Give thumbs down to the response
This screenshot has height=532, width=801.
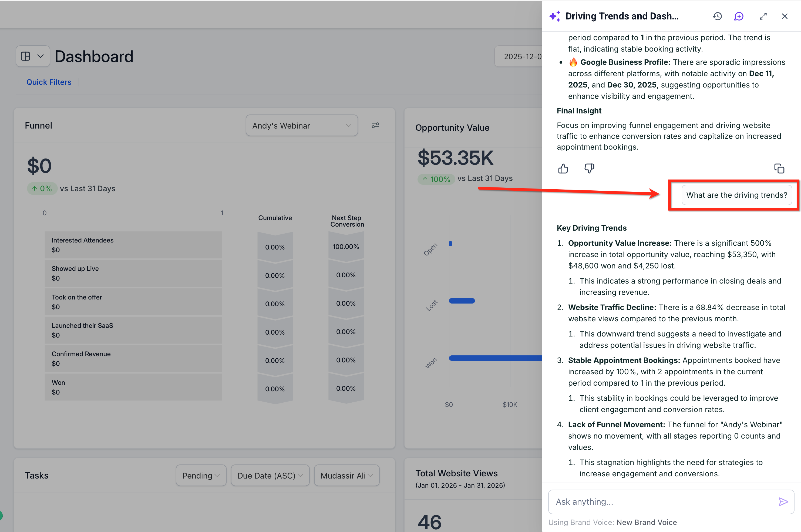589,169
